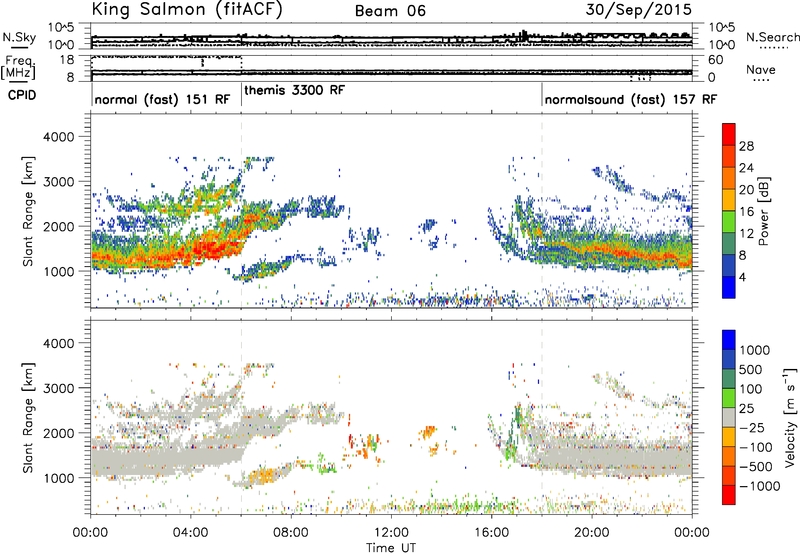Click the Power scale value '28'
The width and height of the screenshot is (800, 554).
pyautogui.click(x=746, y=146)
